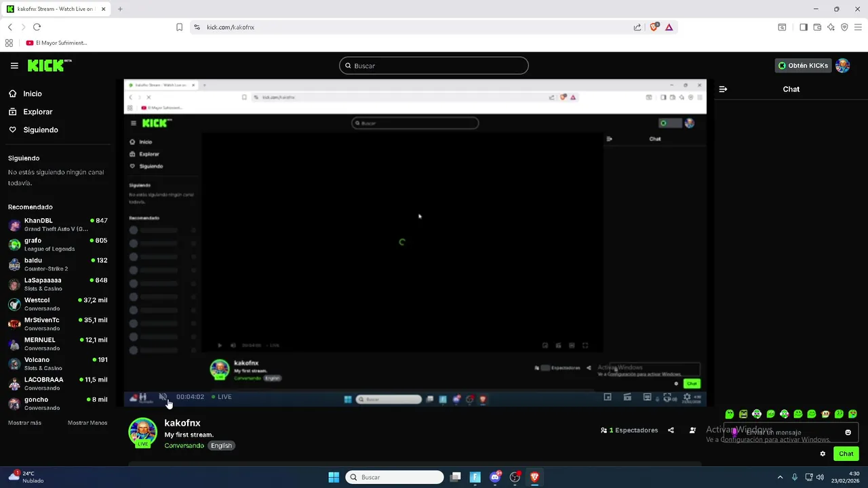
Task: Click the kakofnx streamer avatar
Action: click(143, 432)
